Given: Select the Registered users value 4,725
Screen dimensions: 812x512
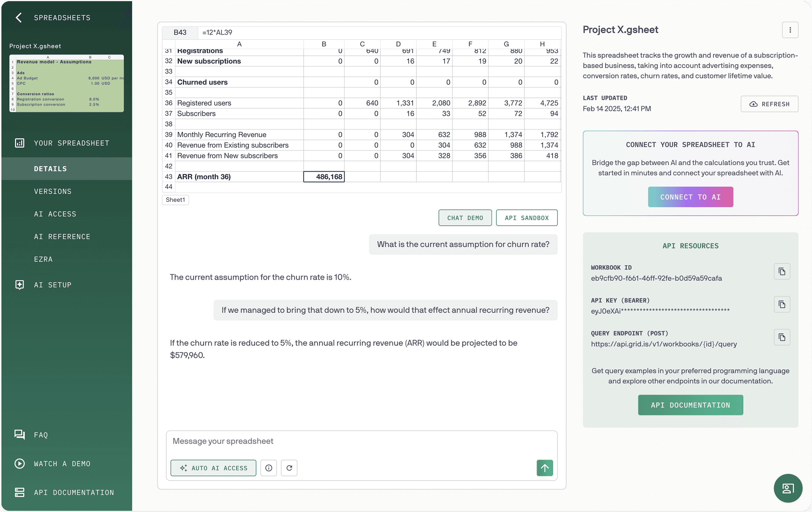Looking at the screenshot, I should click(x=542, y=103).
